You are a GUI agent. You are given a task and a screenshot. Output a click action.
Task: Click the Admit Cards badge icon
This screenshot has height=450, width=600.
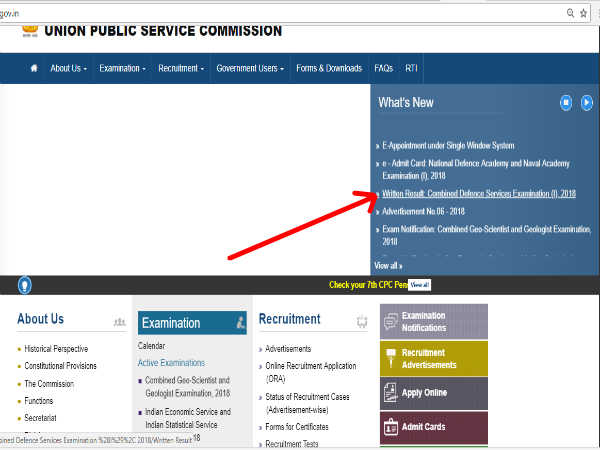(x=391, y=427)
